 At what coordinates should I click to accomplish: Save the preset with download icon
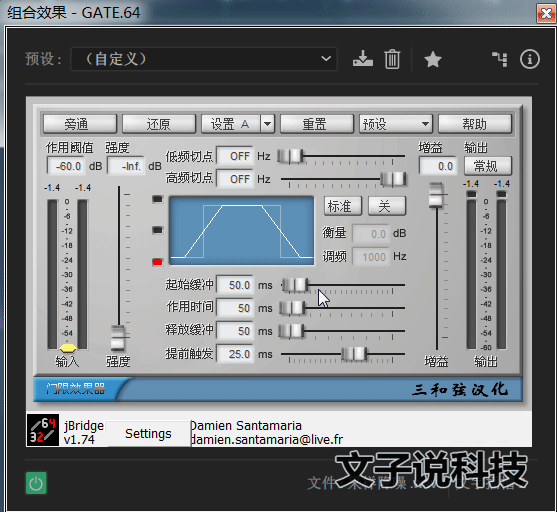point(363,59)
